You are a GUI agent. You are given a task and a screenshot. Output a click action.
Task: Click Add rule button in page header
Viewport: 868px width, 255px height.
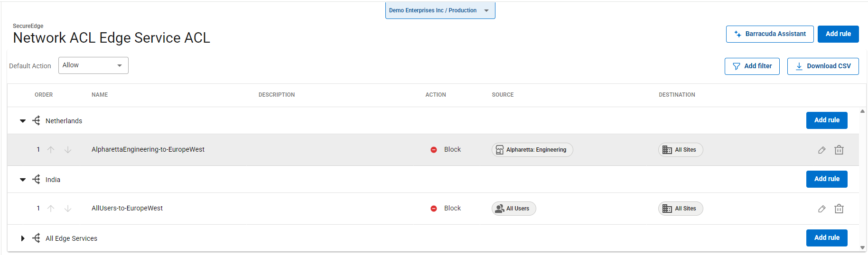838,34
